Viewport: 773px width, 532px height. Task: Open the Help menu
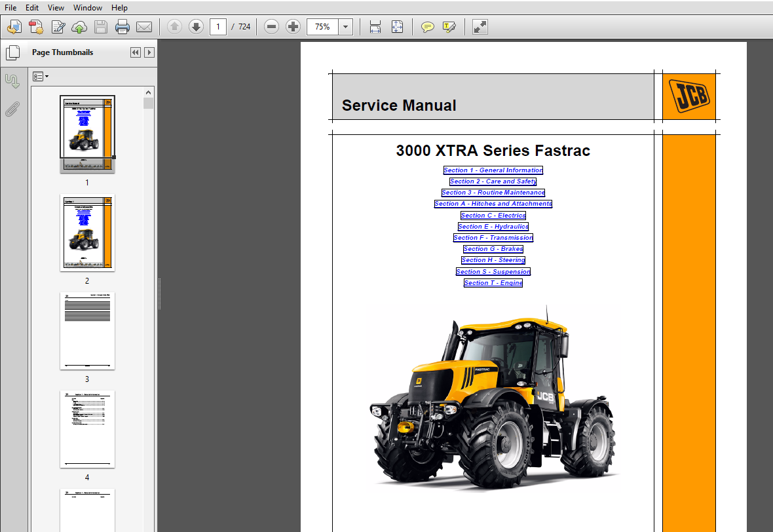(119, 7)
